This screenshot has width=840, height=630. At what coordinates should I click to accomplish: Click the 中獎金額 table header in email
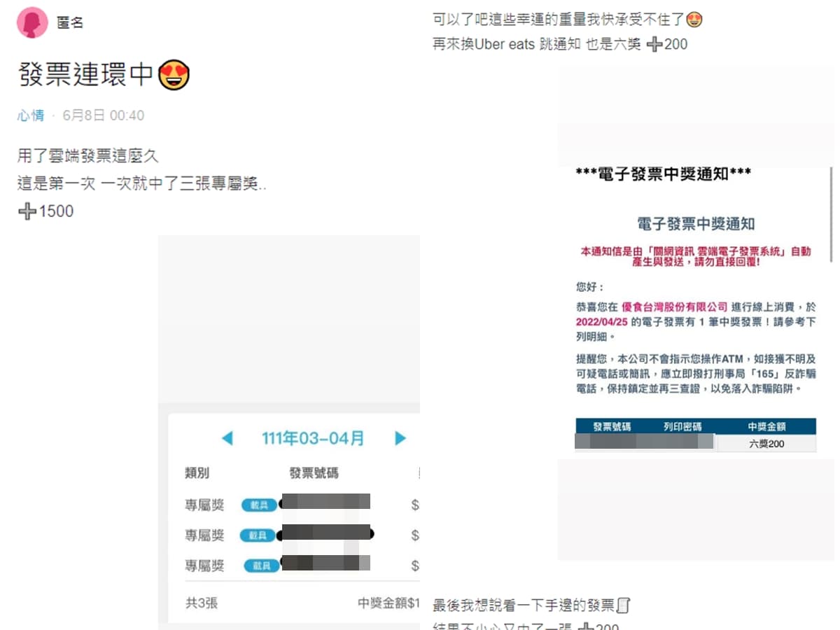point(767,426)
